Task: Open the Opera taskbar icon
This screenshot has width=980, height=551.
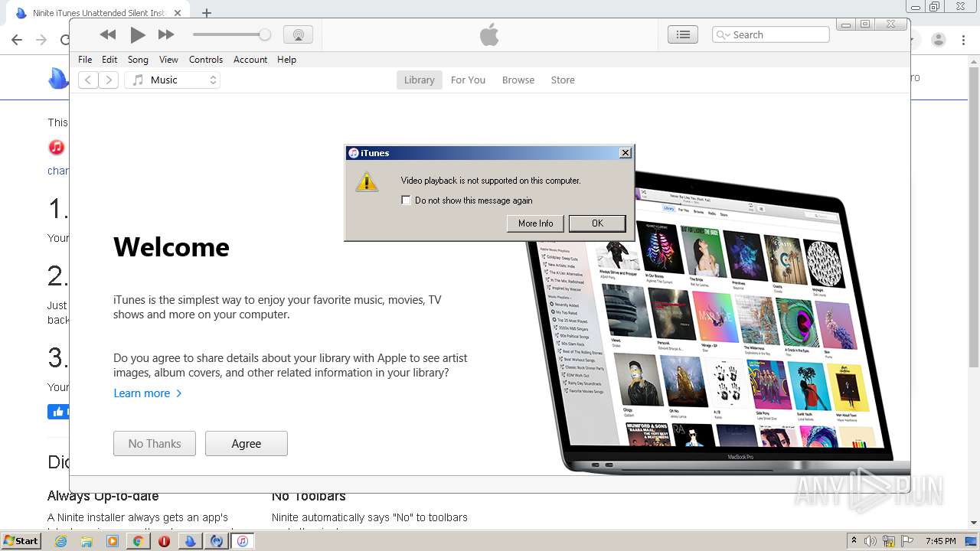Action: tap(164, 541)
